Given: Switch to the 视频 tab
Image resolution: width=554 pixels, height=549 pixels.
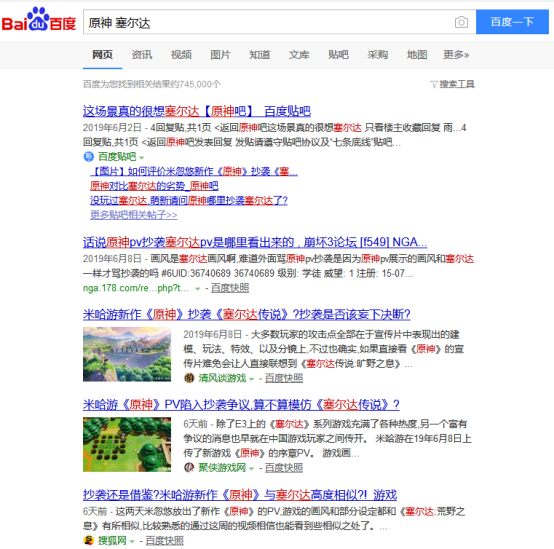Looking at the screenshot, I should pyautogui.click(x=181, y=55).
